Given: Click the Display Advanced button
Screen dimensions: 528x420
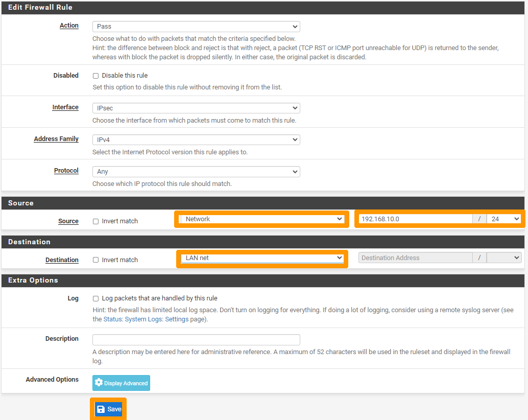Looking at the screenshot, I should coord(121,383).
